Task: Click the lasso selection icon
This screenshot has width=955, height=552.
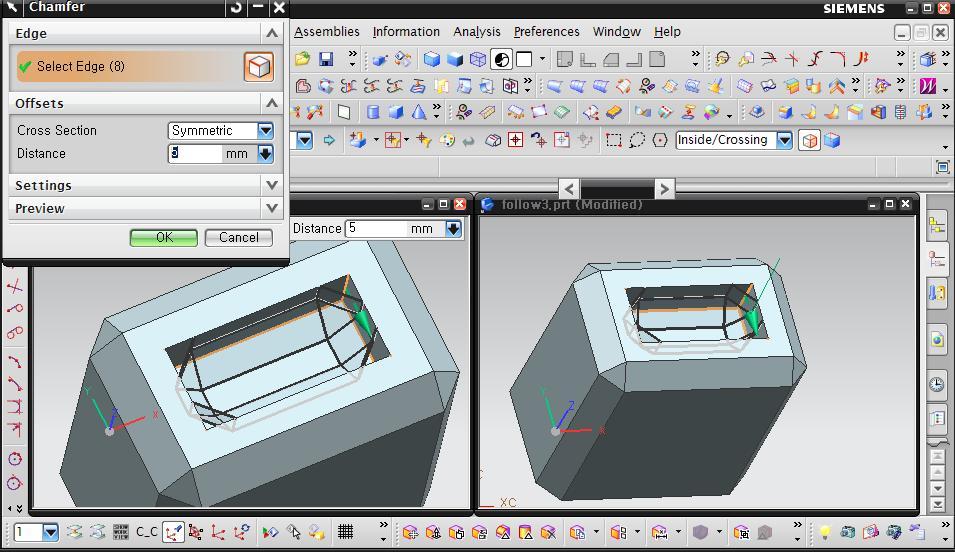Action: click(x=636, y=140)
